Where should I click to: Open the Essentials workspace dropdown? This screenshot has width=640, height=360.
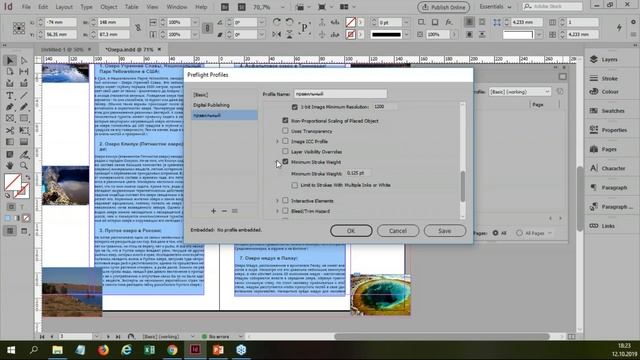(x=495, y=7)
